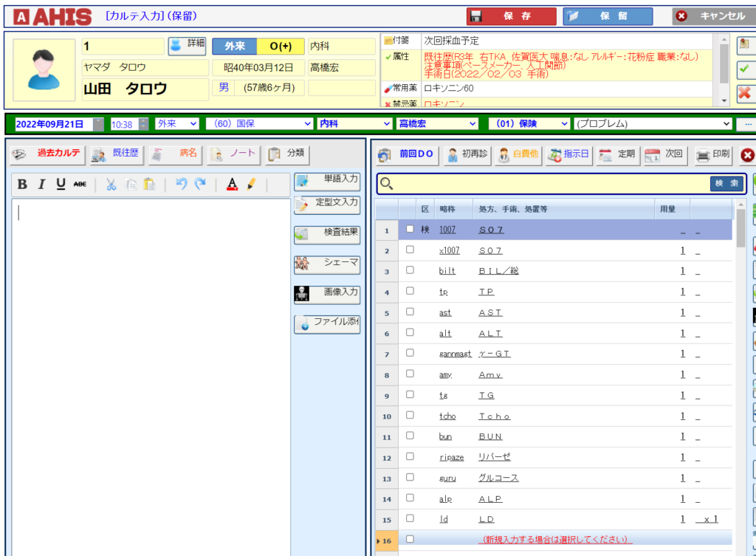Open patient 詳細 details button

[x=187, y=47]
